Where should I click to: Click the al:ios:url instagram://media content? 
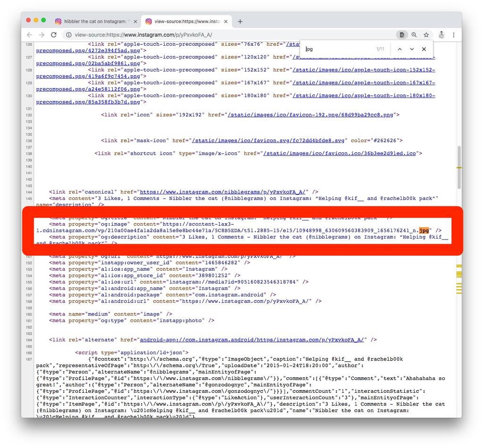232,282
